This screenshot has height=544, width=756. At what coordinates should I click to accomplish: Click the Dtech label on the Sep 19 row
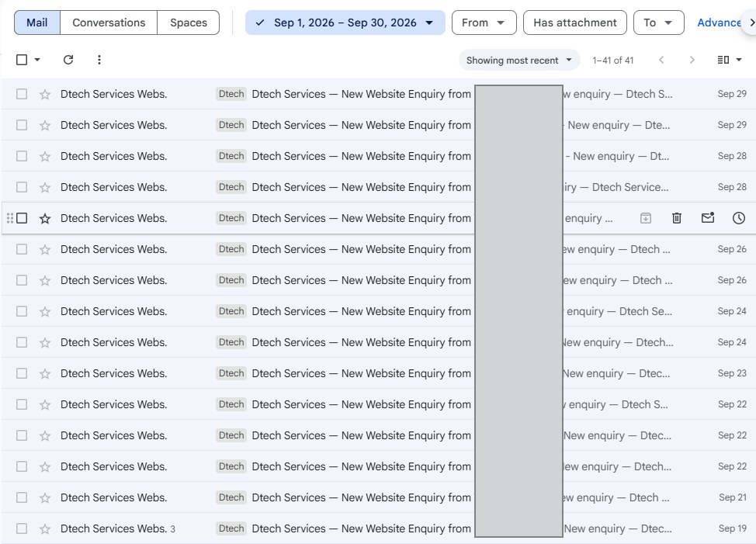231,528
